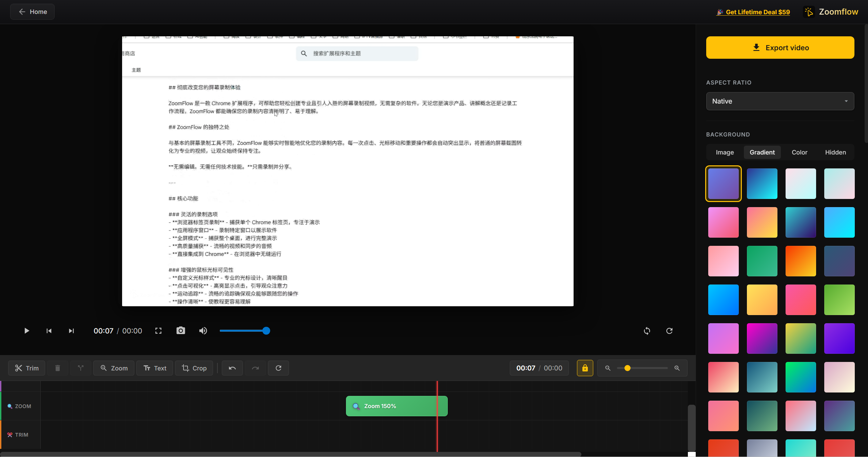Skip to next frame icon
Image resolution: width=868 pixels, height=457 pixels.
pyautogui.click(x=71, y=331)
